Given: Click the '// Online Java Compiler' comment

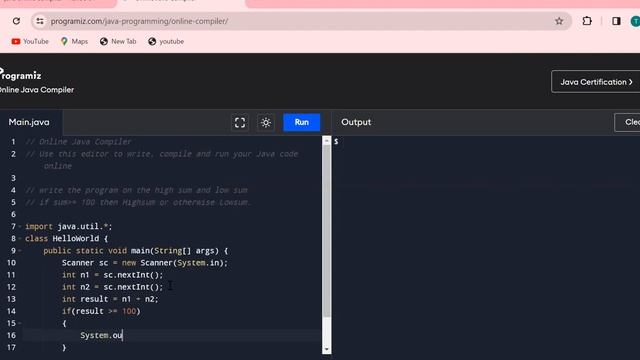Looking at the screenshot, I should click(x=78, y=142).
